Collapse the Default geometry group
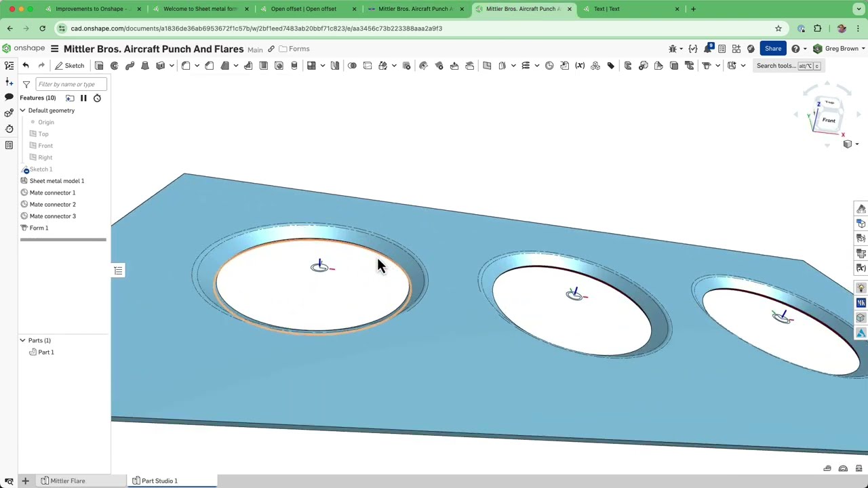 [22, 110]
